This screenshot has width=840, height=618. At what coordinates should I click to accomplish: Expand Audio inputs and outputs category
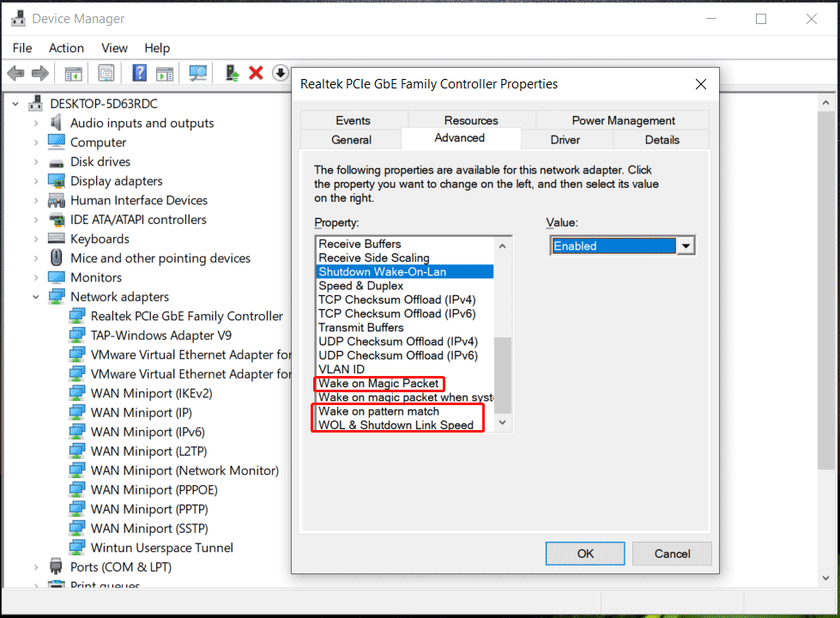click(x=36, y=124)
